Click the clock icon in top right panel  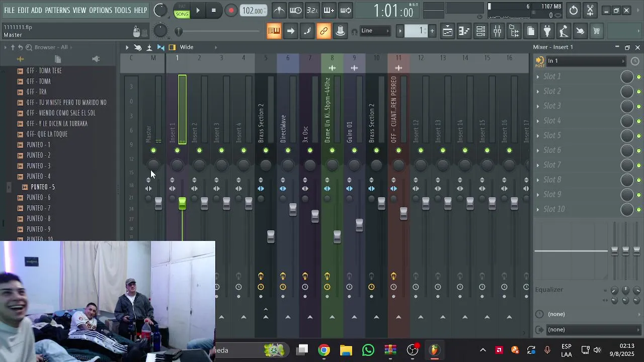(x=574, y=10)
